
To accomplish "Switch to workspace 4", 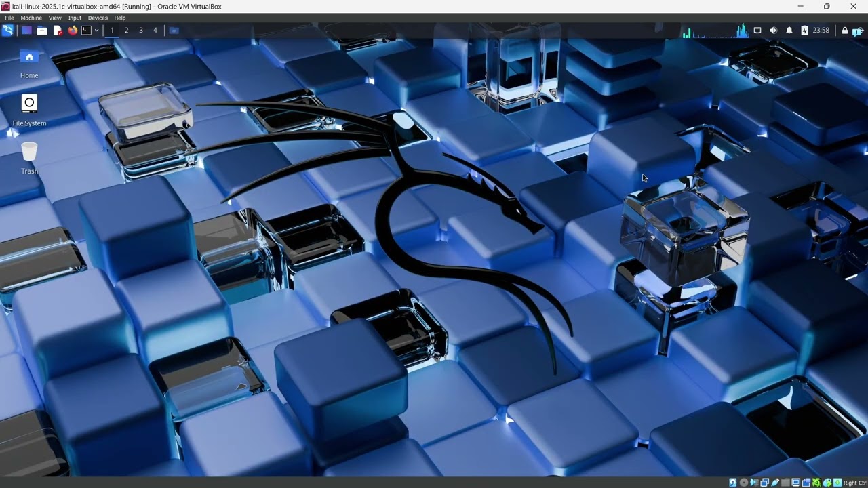I will [155, 30].
